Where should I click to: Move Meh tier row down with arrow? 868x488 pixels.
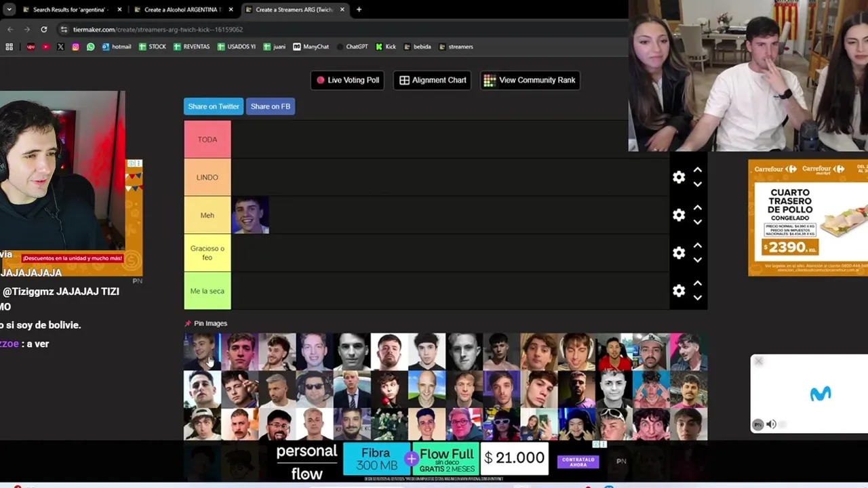[x=697, y=222]
